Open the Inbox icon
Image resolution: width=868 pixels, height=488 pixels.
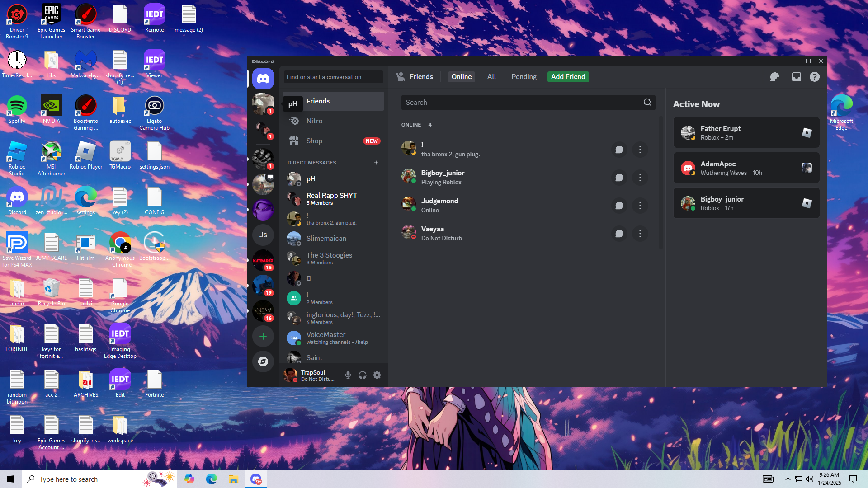click(x=796, y=77)
